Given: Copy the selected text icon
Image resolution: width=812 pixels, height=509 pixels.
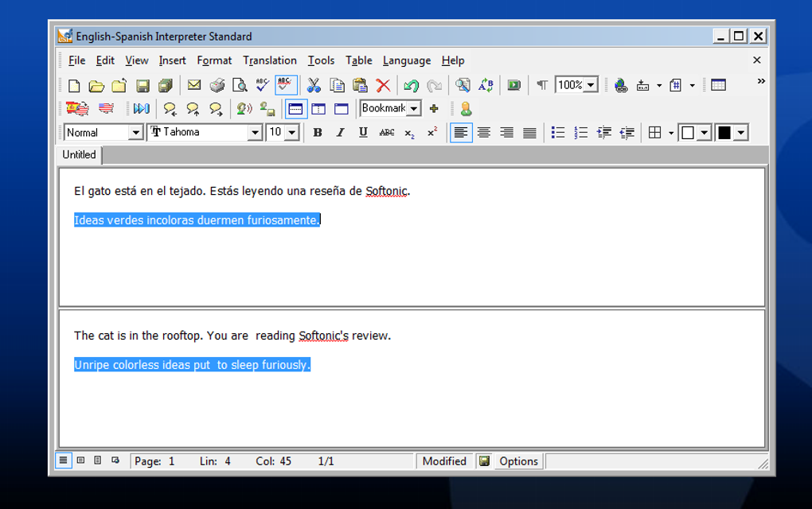Looking at the screenshot, I should (337, 85).
